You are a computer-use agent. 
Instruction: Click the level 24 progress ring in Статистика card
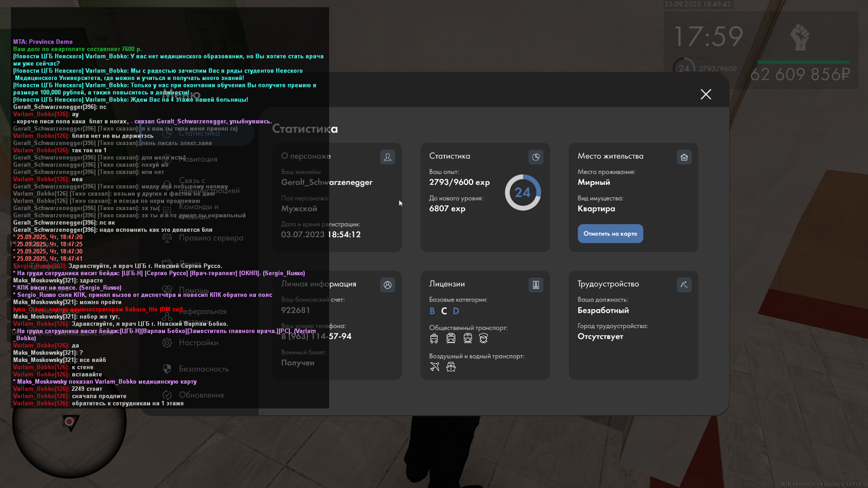(522, 192)
